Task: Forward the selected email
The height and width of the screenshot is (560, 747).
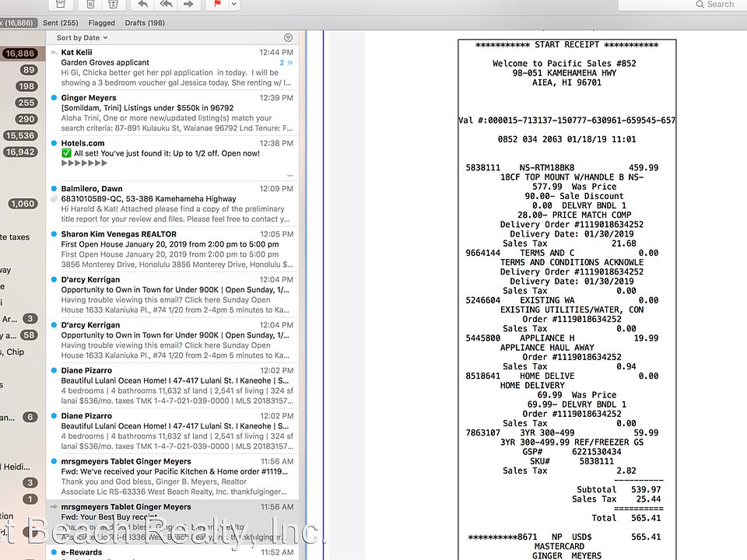Action: pos(188,4)
